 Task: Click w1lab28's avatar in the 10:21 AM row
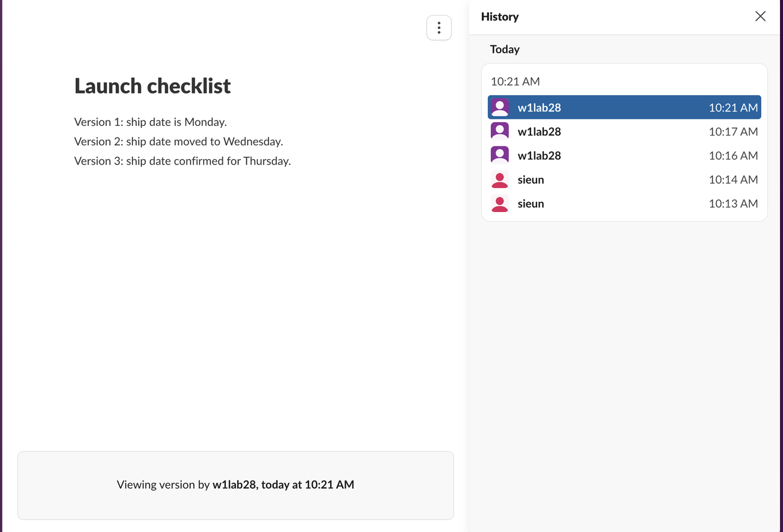point(500,107)
